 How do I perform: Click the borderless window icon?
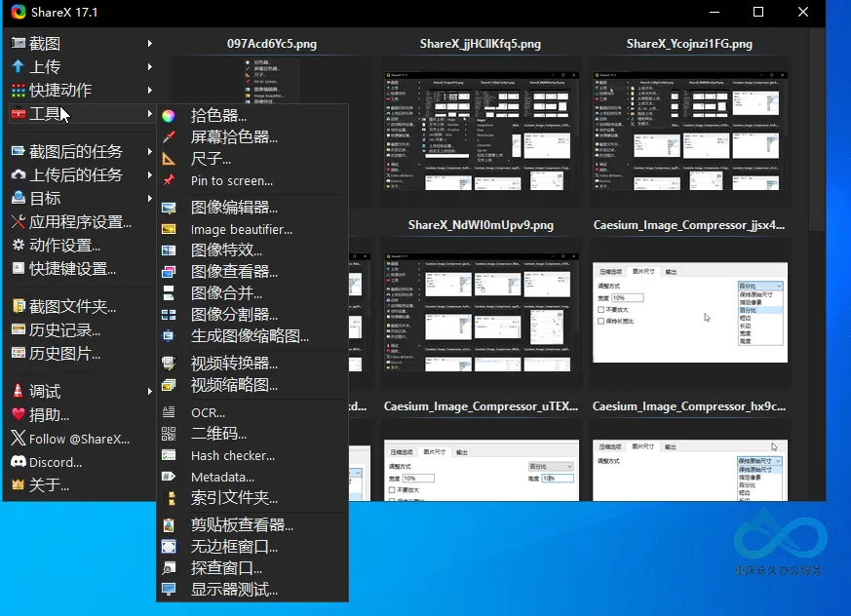click(x=169, y=547)
